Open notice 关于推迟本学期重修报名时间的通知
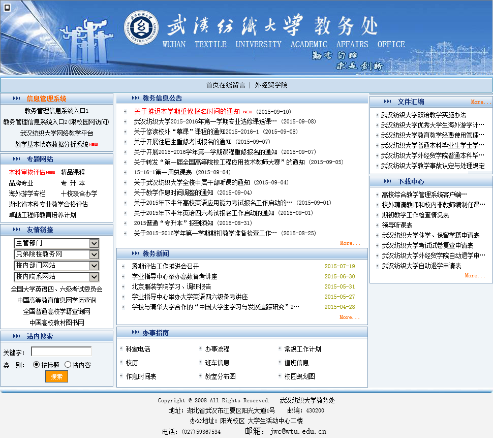The height and width of the screenshot is (448, 493). click(187, 112)
